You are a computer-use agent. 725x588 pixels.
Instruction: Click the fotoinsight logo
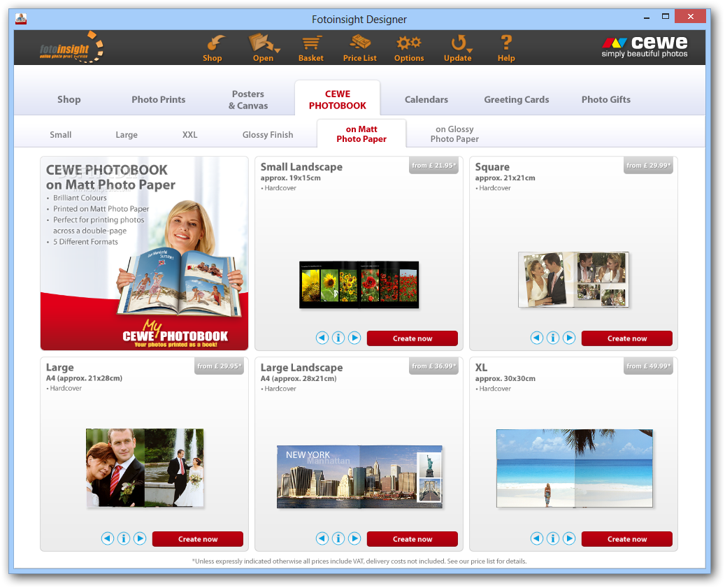[71, 48]
